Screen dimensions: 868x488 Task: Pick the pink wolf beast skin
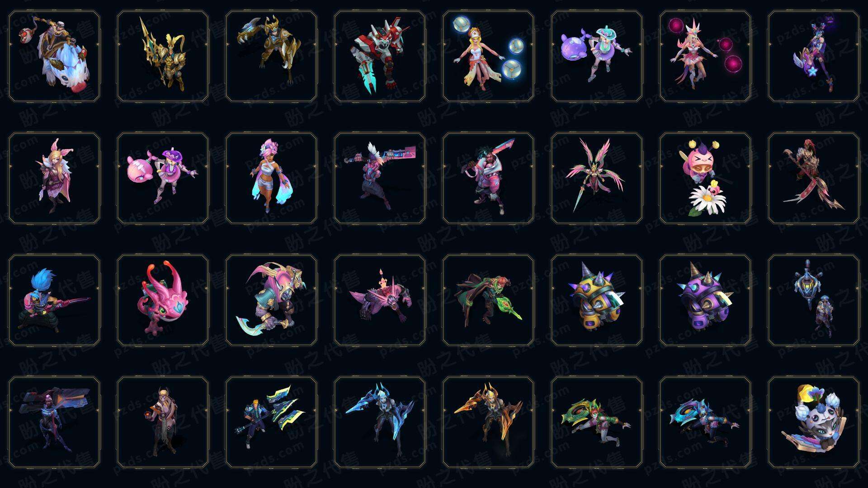[380, 300]
